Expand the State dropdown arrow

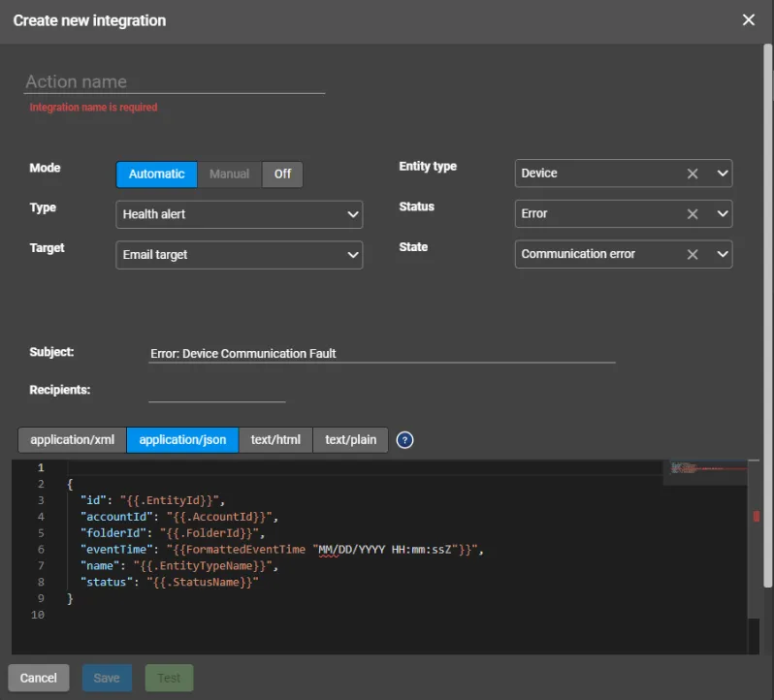pos(723,255)
